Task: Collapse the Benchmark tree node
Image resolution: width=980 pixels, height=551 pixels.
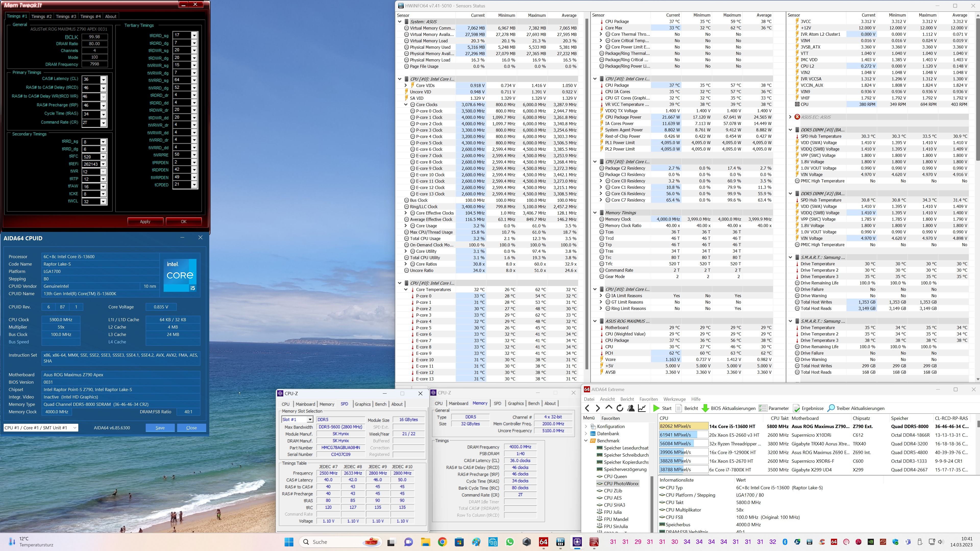Action: click(586, 441)
